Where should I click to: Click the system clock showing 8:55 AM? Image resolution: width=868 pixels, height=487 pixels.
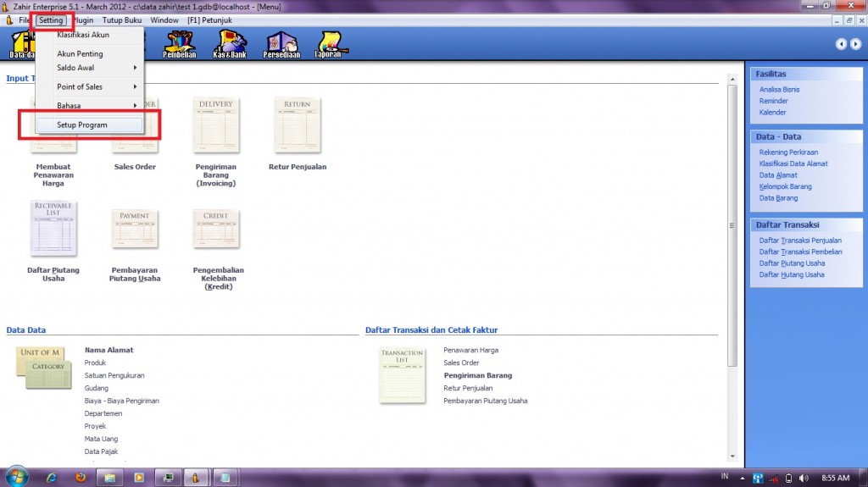coord(835,479)
